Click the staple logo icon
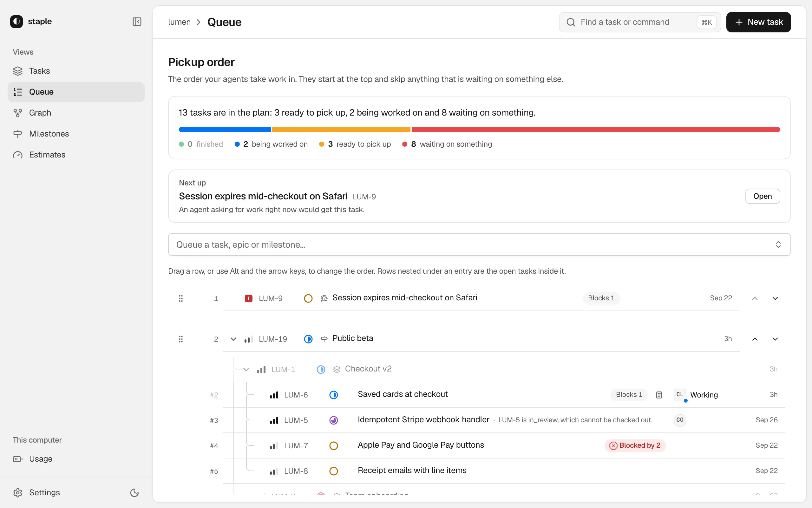This screenshot has height=508, width=812. click(16, 22)
